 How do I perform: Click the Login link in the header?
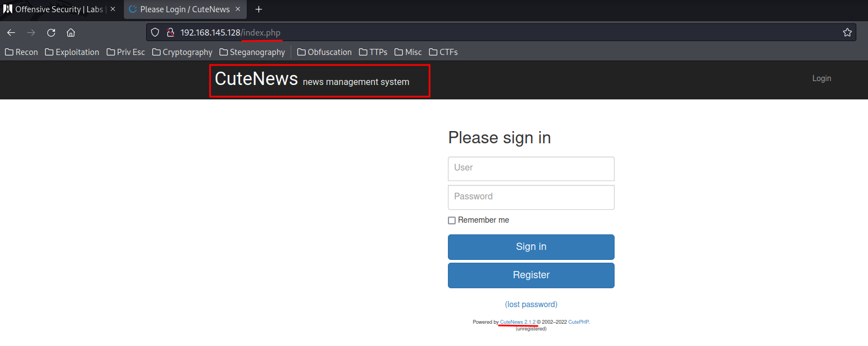point(821,78)
